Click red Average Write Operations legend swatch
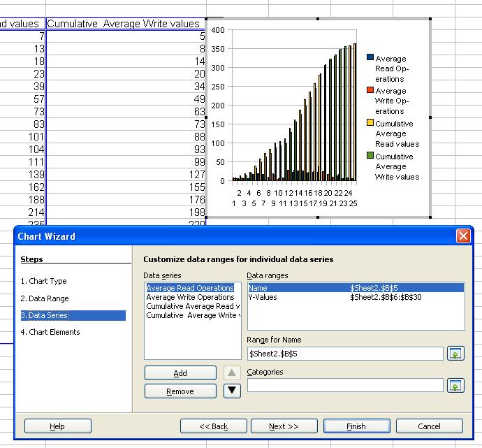The width and height of the screenshot is (482, 448). [x=370, y=91]
